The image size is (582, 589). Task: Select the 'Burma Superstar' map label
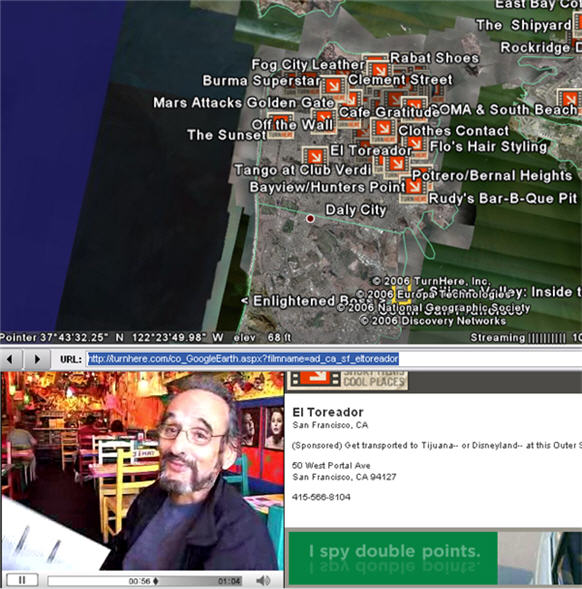262,80
